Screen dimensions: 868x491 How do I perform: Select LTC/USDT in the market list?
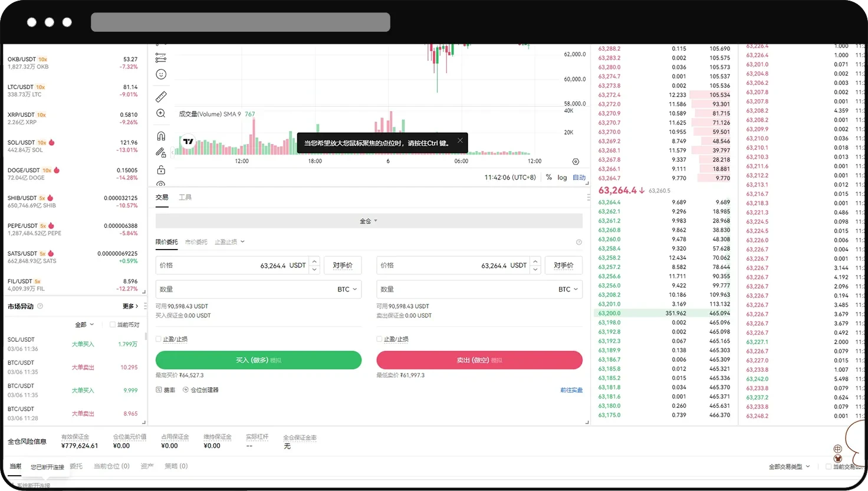point(73,91)
